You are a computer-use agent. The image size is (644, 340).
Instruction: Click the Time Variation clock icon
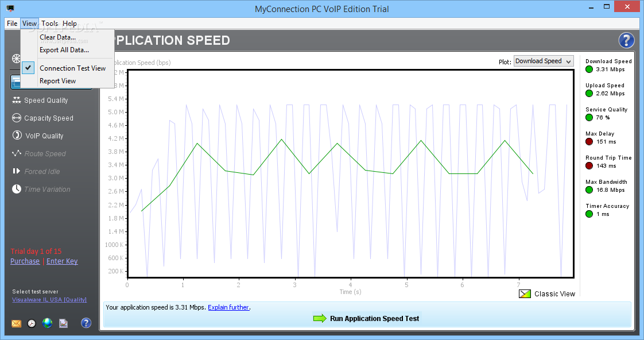17,189
